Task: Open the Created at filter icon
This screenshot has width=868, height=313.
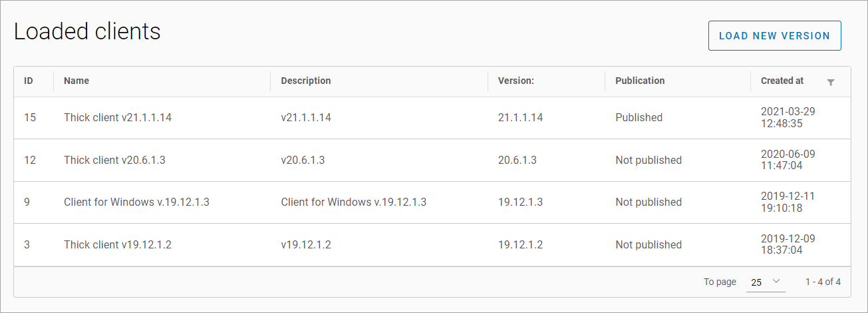Action: click(830, 82)
